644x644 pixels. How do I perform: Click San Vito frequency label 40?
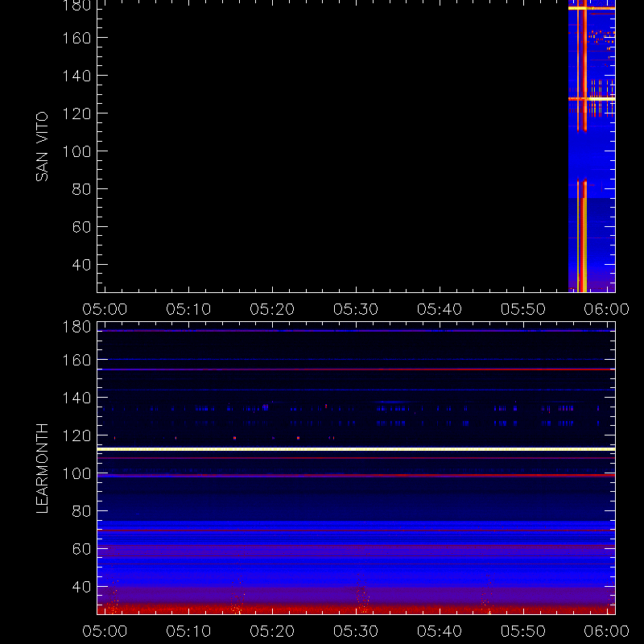(81, 265)
